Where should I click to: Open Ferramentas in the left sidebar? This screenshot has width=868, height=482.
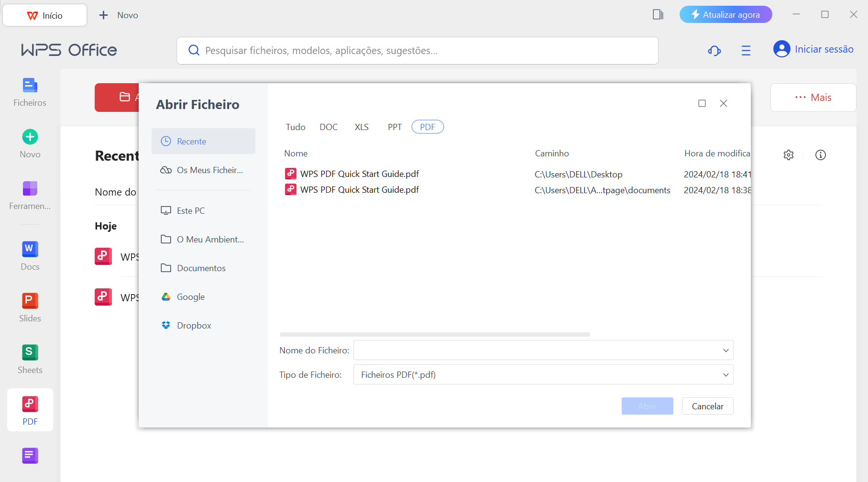click(x=30, y=196)
